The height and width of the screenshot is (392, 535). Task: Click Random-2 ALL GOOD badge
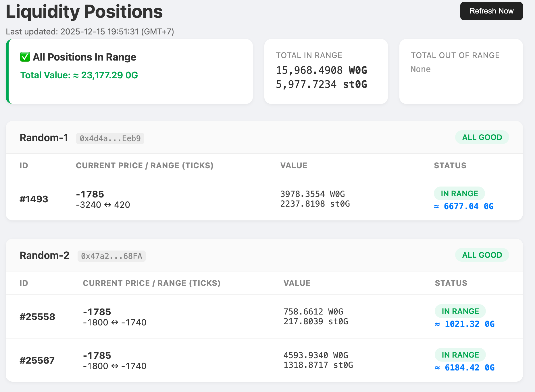pyautogui.click(x=482, y=255)
